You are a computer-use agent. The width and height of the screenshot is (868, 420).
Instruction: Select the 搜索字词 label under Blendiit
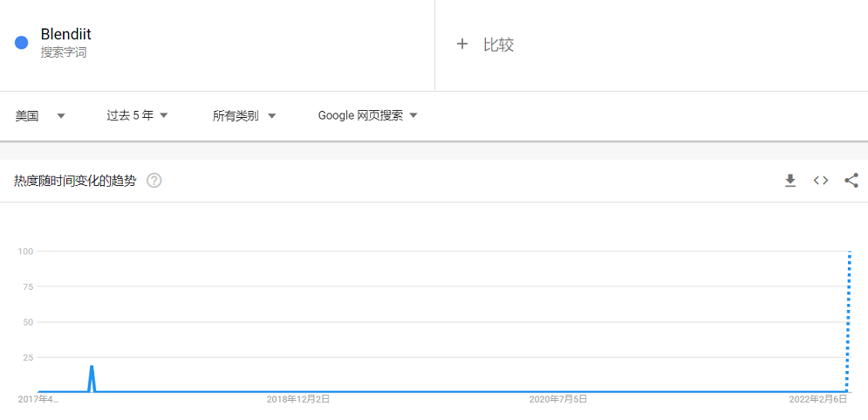pyautogui.click(x=63, y=53)
